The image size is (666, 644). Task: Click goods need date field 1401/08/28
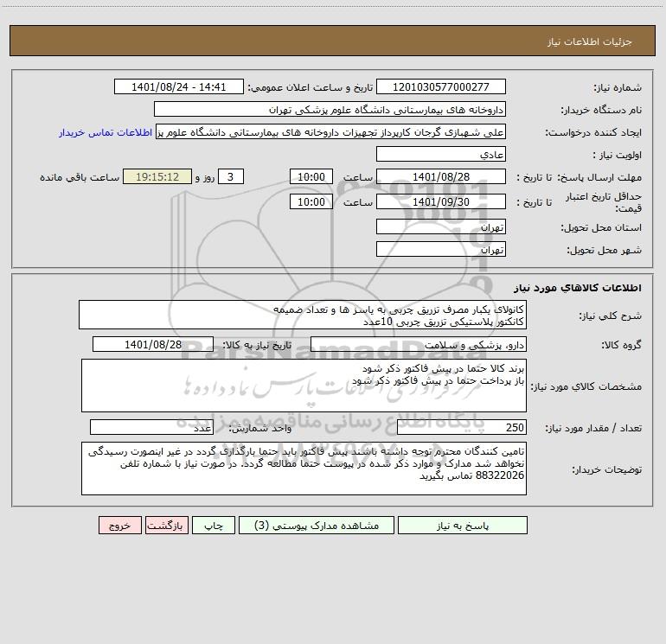coord(153,344)
